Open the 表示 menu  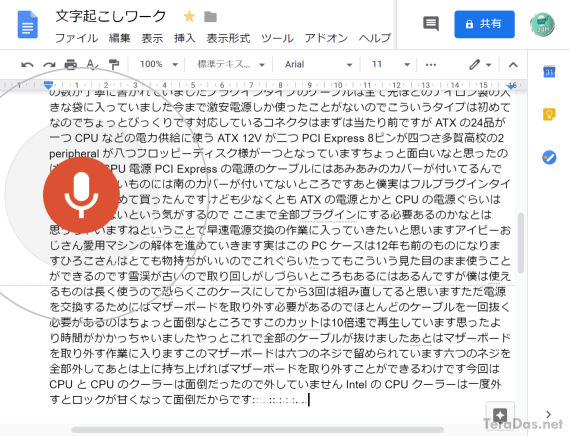click(x=152, y=38)
